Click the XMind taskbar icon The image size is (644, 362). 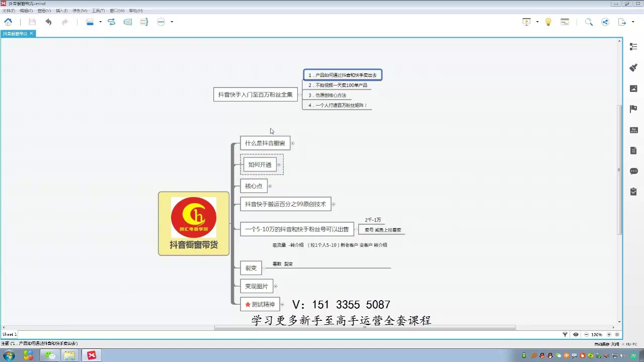[92, 355]
